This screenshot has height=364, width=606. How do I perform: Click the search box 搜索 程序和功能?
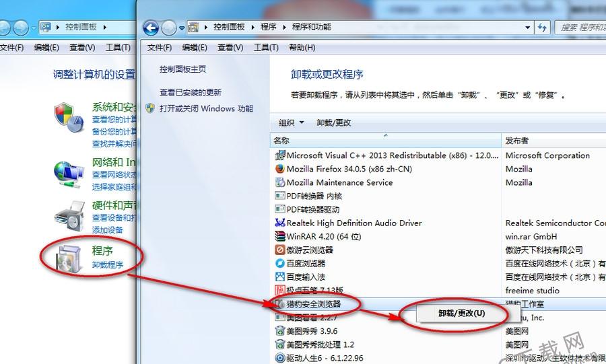pyautogui.click(x=580, y=28)
